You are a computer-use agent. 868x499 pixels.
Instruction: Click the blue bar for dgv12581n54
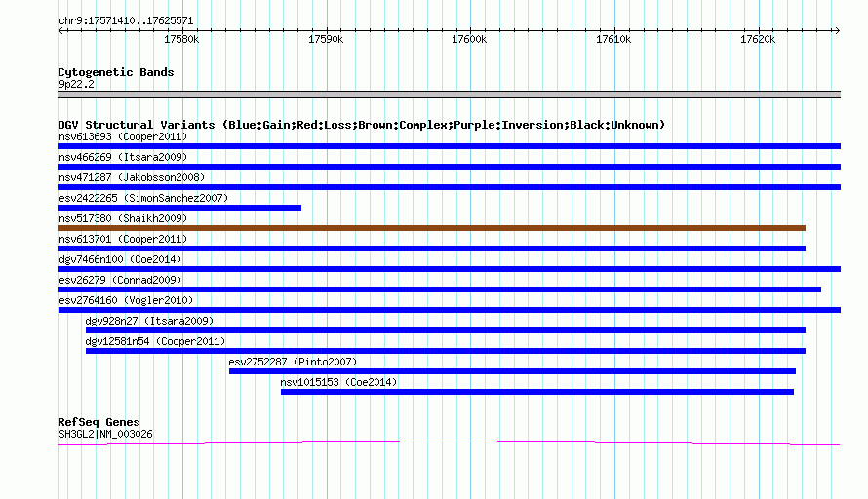[x=446, y=351]
